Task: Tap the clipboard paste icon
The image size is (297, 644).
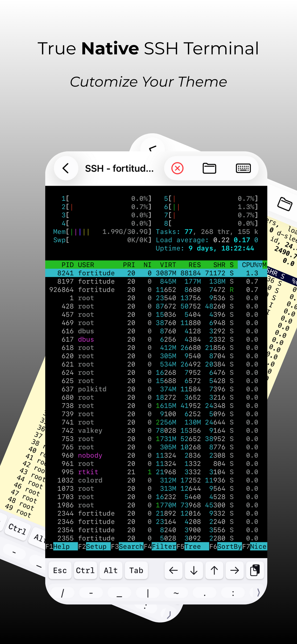Action: tap(255, 571)
